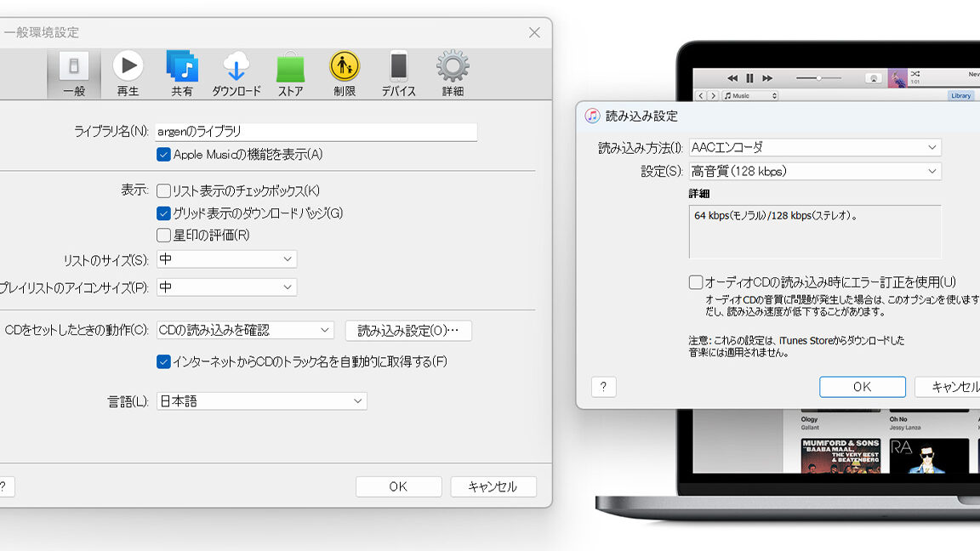
Task: Click the help ? button in 一般環境設定
Action: pos(5,486)
